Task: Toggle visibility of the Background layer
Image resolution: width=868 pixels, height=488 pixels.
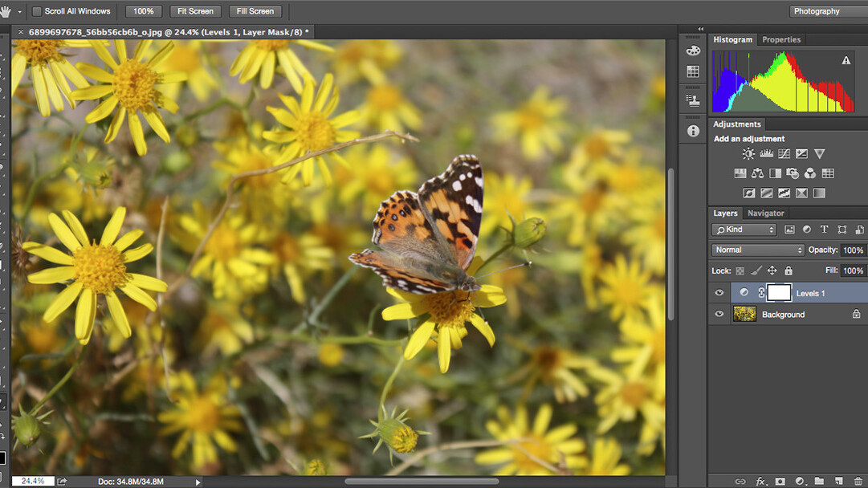Action: click(x=719, y=315)
